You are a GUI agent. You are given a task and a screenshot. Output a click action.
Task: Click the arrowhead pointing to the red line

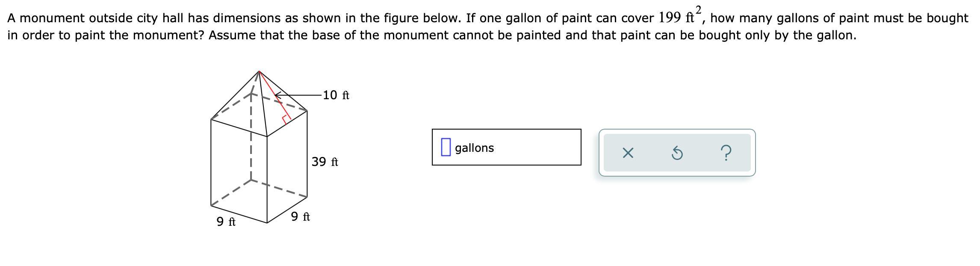coord(277,95)
